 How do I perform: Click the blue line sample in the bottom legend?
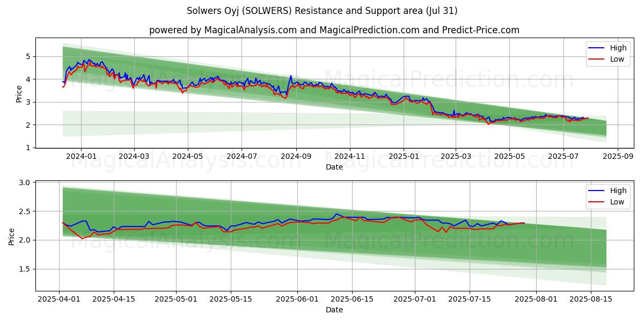596,191
